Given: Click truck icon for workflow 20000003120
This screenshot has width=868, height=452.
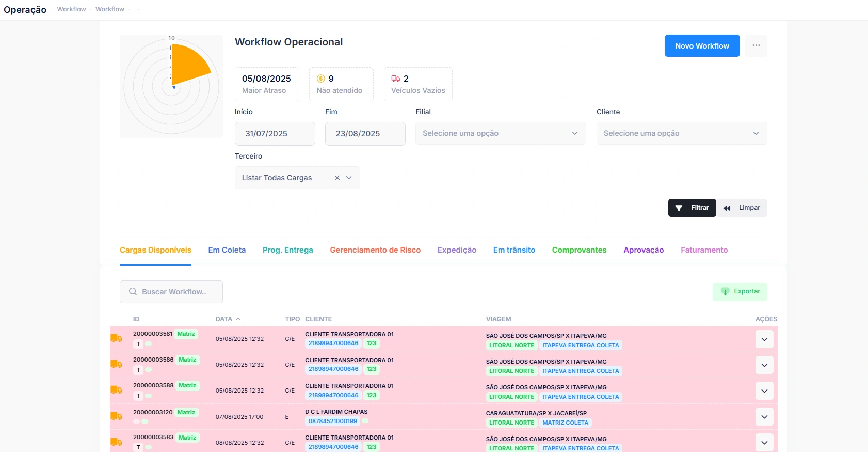Looking at the screenshot, I should point(116,416).
